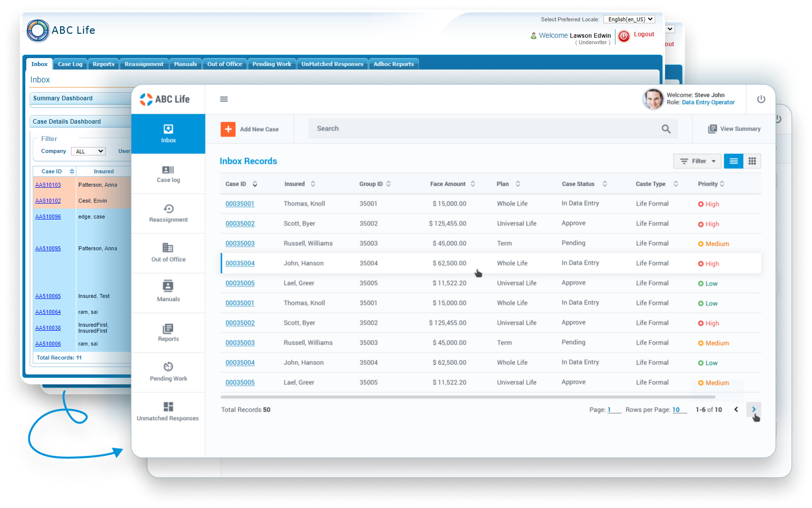Viewport: 812px width, 508px height.
Task: Click the horizontal scrollbar below the table
Action: 468,397
